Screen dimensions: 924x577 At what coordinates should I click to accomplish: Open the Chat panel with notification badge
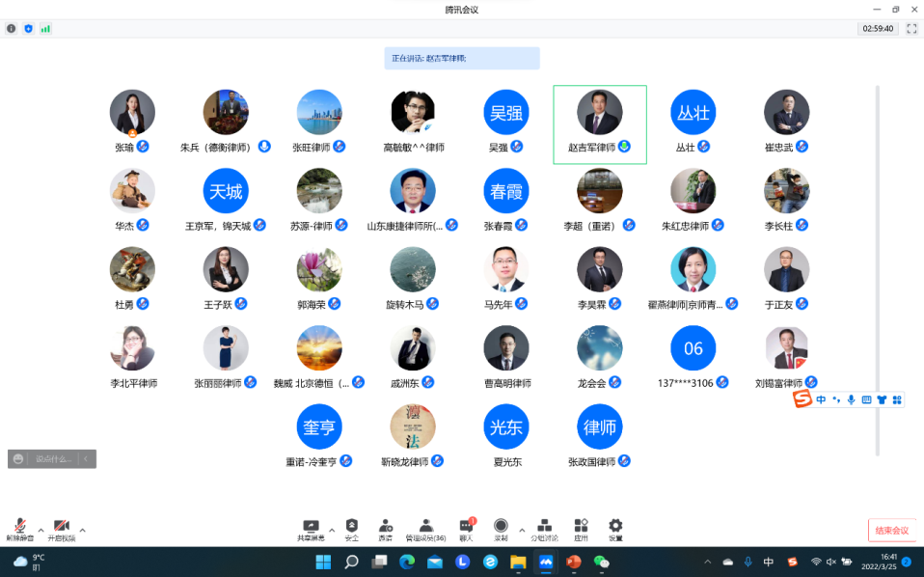point(466,528)
